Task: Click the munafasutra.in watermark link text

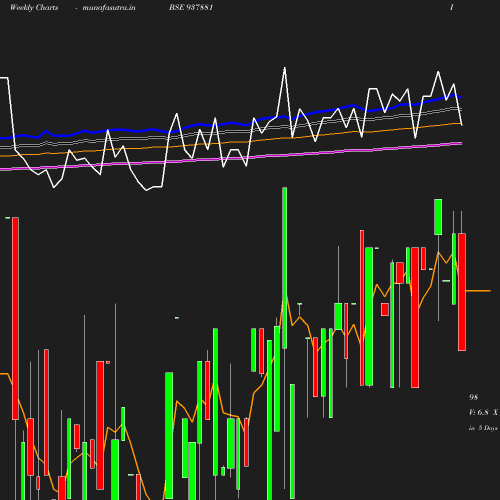Action: [109, 7]
